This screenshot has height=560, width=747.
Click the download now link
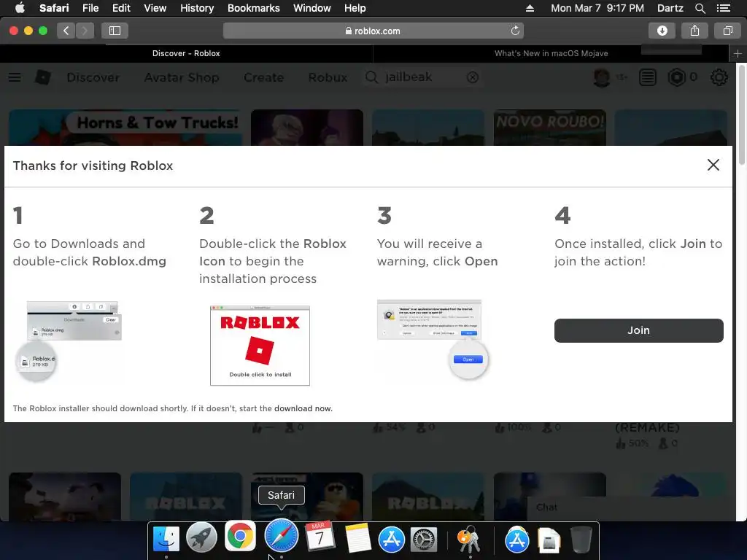(x=303, y=408)
